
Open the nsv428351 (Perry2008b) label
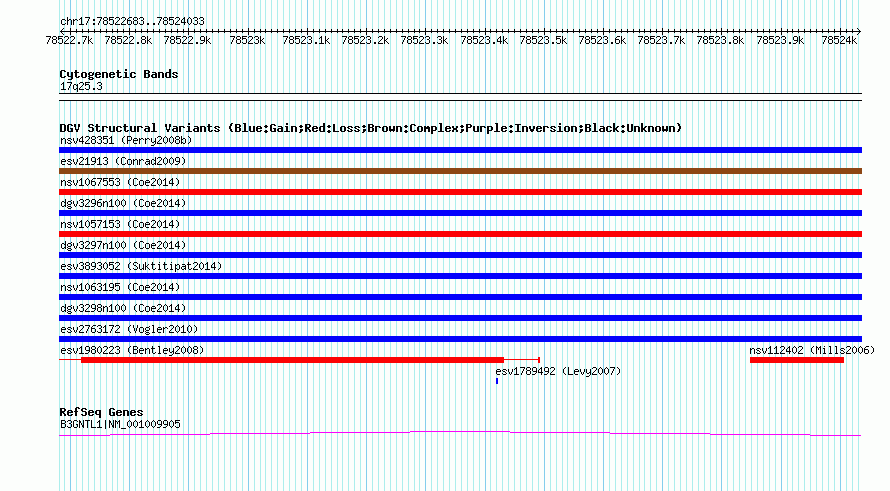[x=126, y=140]
